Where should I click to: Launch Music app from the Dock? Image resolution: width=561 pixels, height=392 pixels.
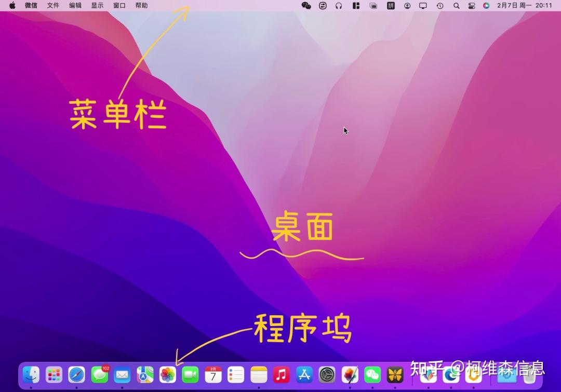282,375
